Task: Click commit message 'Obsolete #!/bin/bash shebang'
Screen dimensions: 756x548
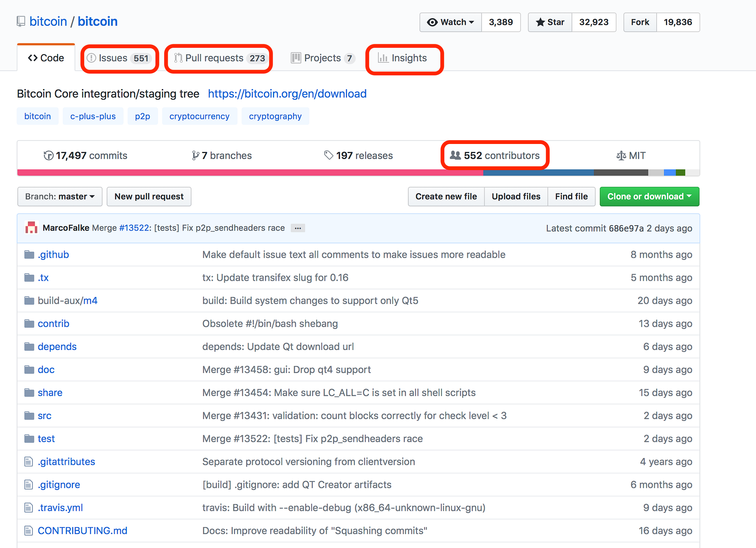Action: click(x=270, y=324)
